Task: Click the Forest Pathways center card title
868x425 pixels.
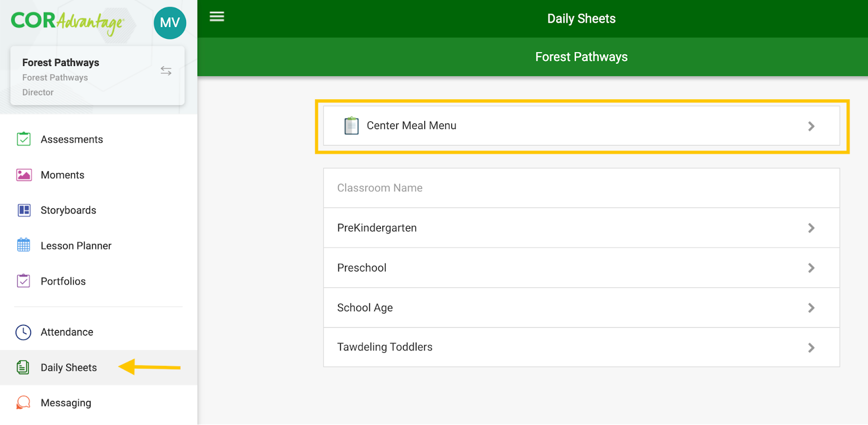Action: tap(61, 63)
